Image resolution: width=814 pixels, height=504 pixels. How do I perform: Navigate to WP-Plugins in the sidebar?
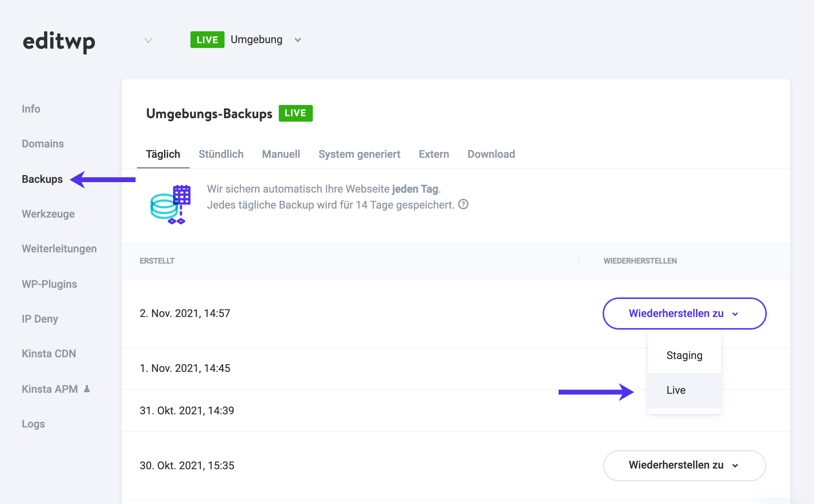pyautogui.click(x=49, y=284)
